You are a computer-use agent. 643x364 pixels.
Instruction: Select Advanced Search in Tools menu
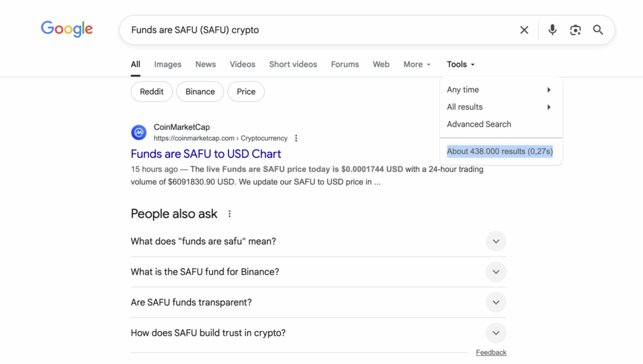tap(479, 124)
